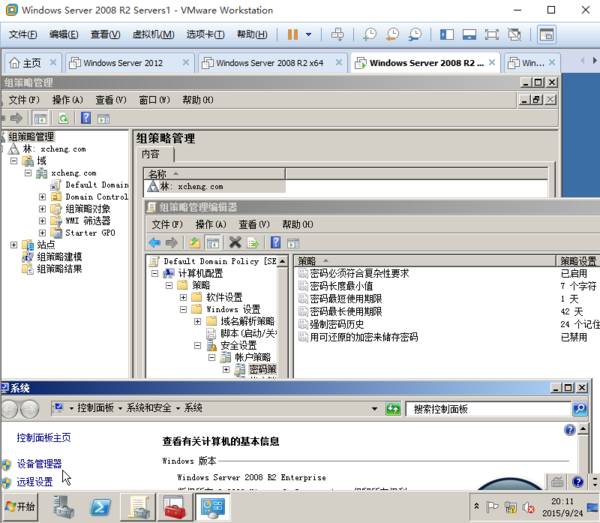
Task: Open the VMware snapshot manager
Action: [415, 34]
